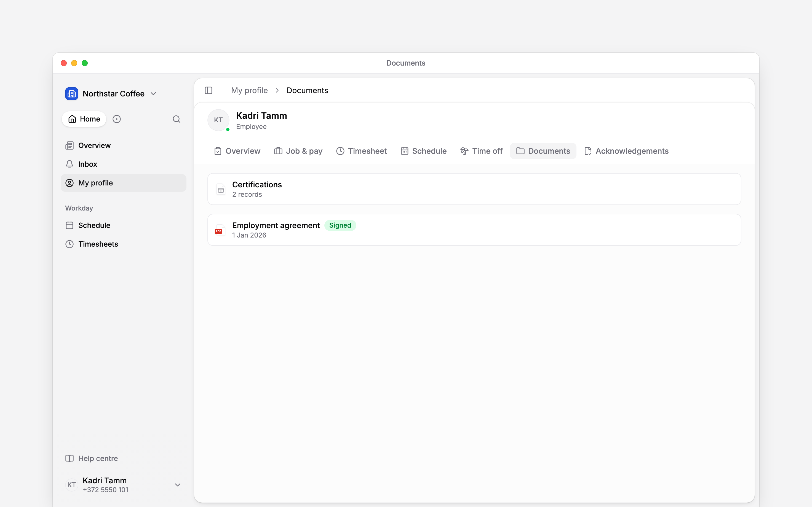Toggle the sidebar panel icon
Screen dimensions: 812x507
tap(208, 91)
